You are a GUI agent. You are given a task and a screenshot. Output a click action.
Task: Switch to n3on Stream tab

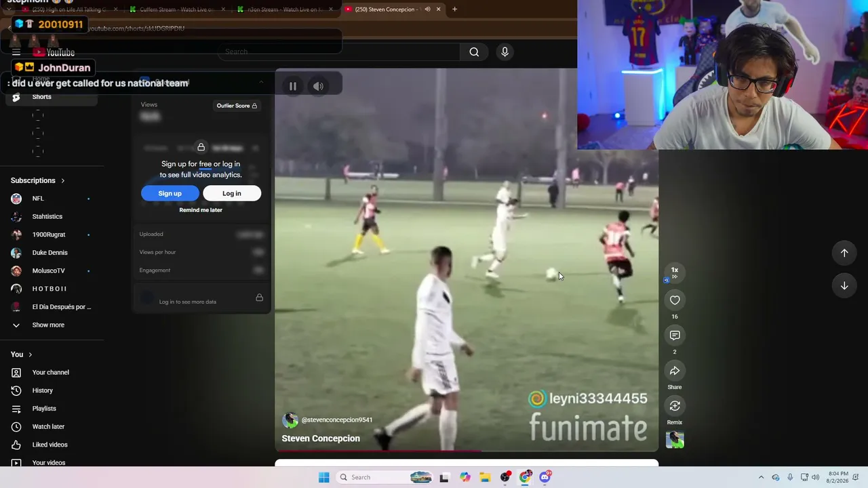[285, 9]
